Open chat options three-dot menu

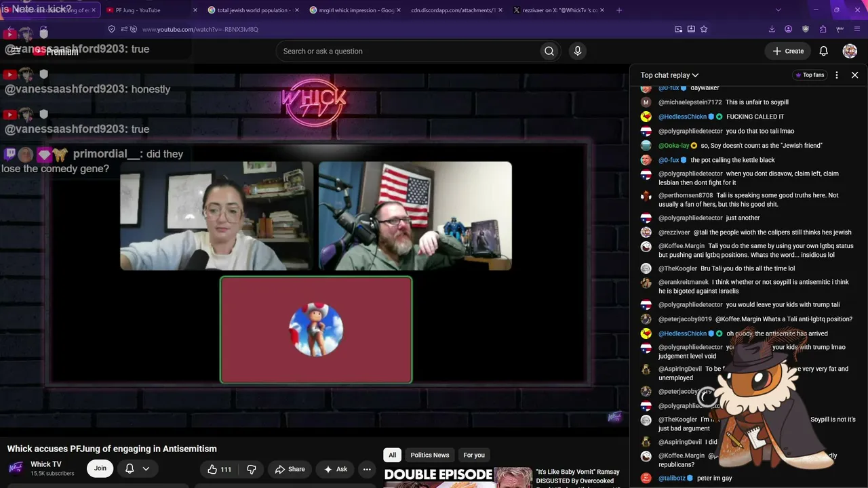pos(837,75)
